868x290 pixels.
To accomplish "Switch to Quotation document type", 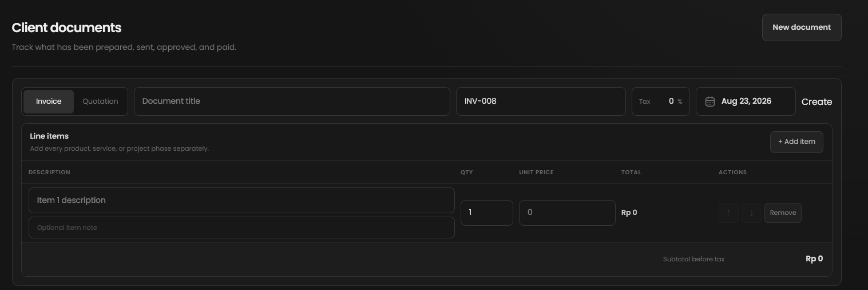I will pyautogui.click(x=100, y=101).
